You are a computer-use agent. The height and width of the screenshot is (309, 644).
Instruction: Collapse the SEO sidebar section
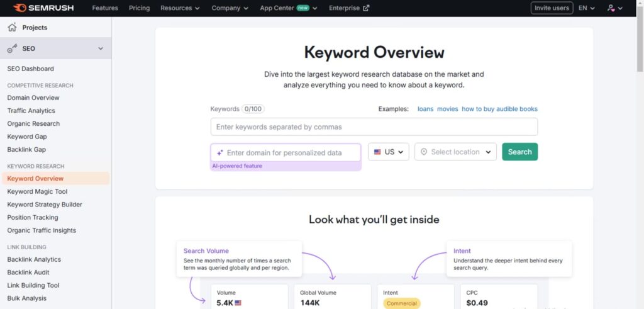101,48
